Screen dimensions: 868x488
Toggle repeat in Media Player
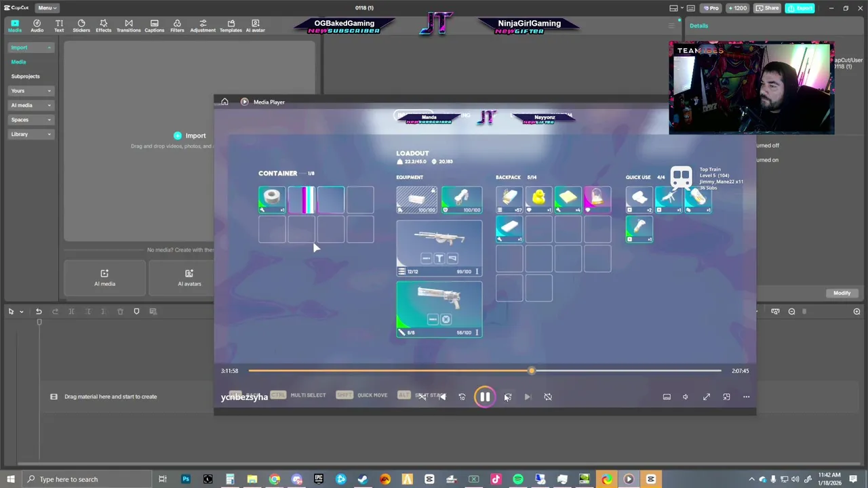pyautogui.click(x=548, y=396)
